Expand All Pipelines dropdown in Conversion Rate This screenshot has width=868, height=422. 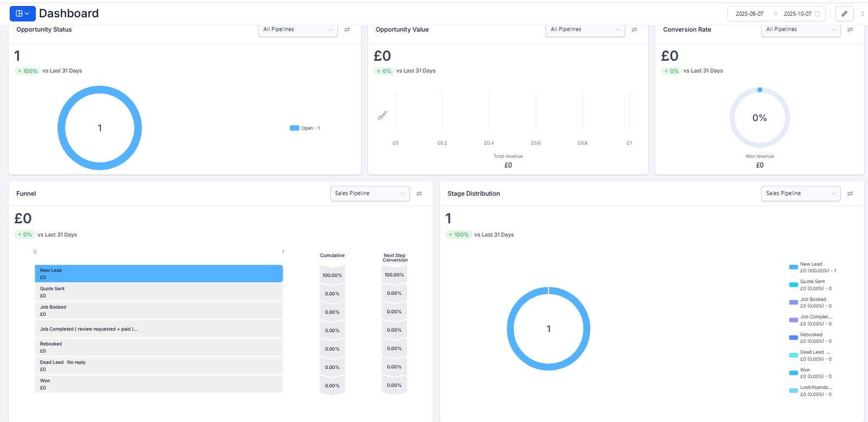[x=800, y=30]
